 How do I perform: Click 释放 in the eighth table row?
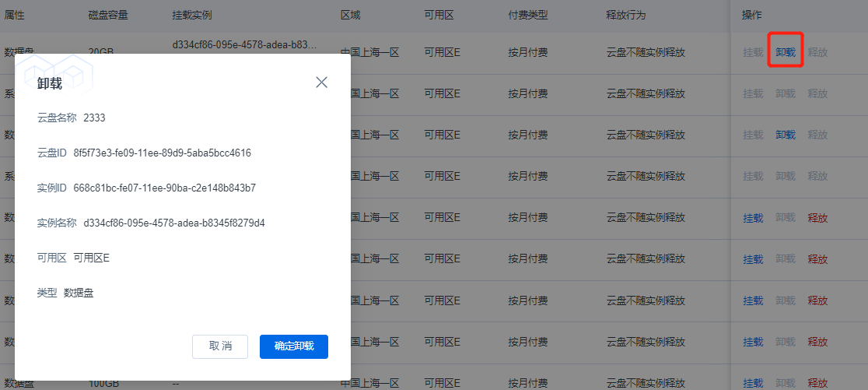(817, 342)
